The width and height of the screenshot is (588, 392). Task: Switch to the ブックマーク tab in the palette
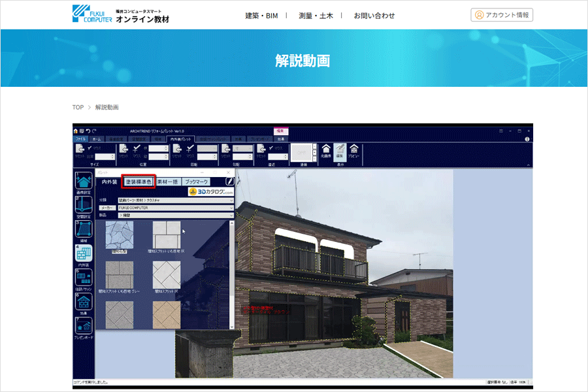point(198,181)
